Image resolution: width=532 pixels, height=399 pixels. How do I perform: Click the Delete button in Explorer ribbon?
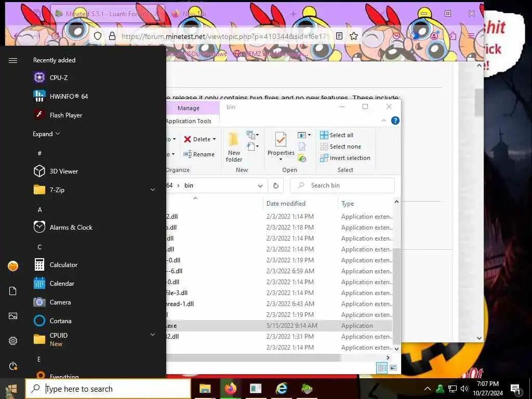(197, 139)
